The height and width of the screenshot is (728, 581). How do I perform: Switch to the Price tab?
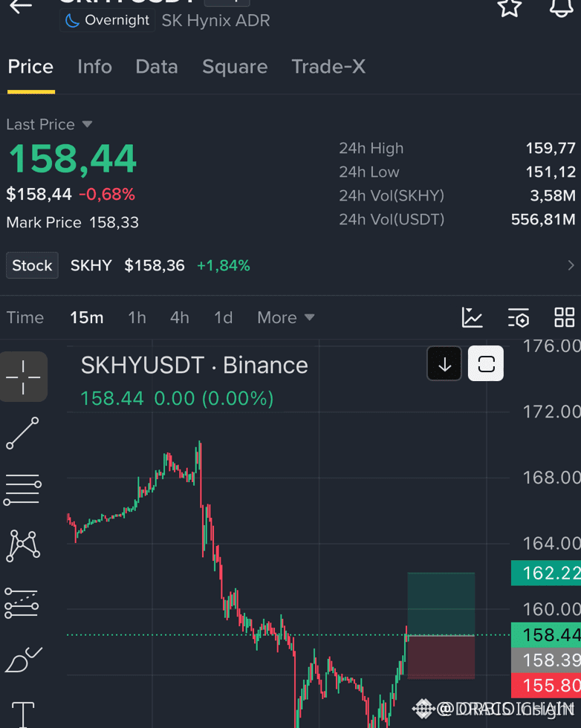coord(30,68)
